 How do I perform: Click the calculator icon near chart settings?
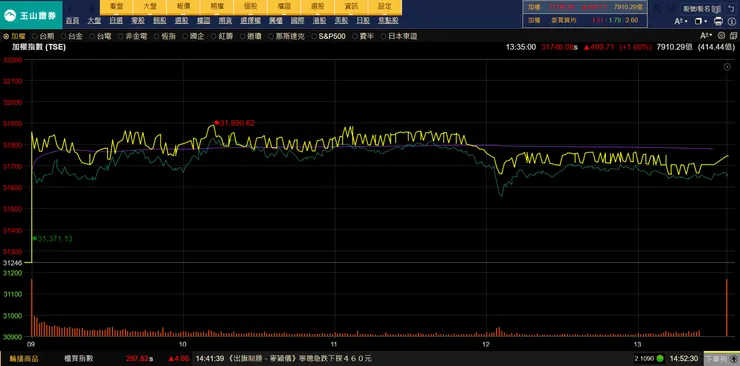[x=733, y=35]
